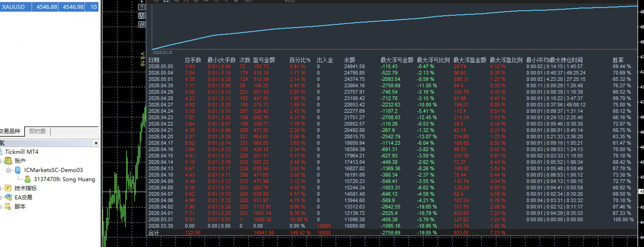Click the total profit 14941.58

click(x=264, y=233)
